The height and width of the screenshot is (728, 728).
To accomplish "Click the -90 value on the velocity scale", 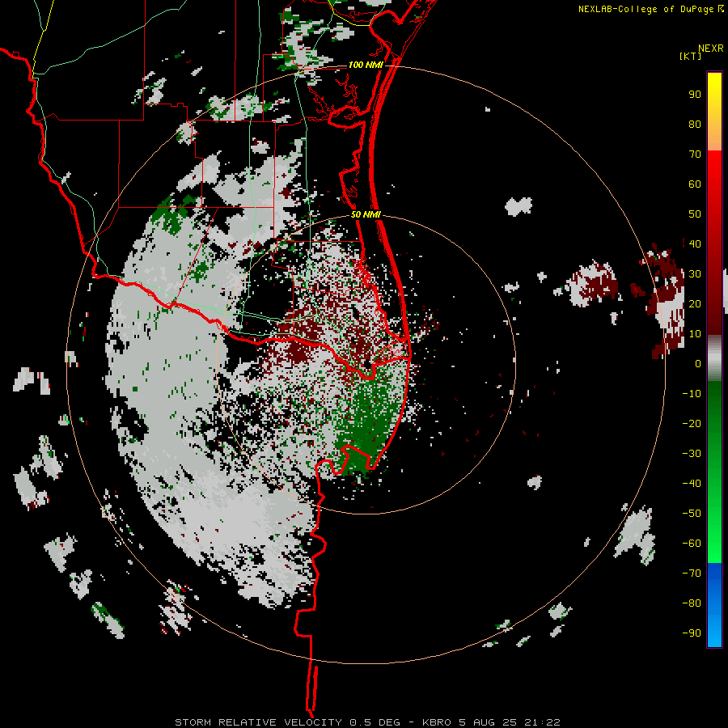I will pyautogui.click(x=692, y=633).
